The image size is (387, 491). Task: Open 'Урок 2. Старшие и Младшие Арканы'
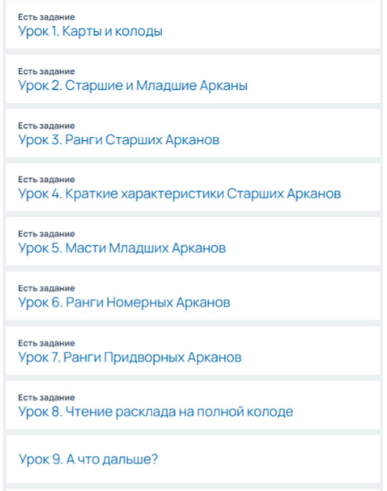(x=133, y=86)
